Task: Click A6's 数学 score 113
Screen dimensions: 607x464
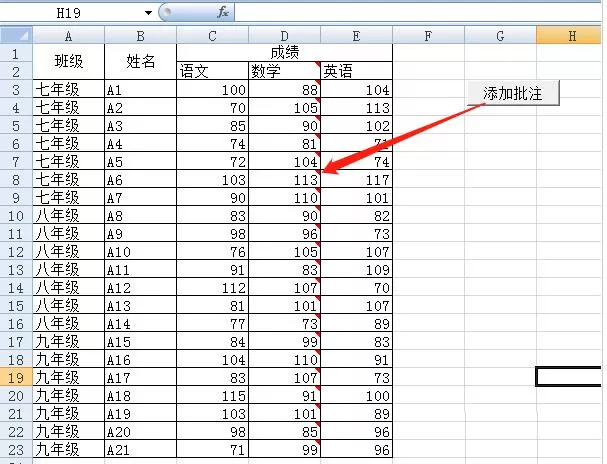Action: click(285, 179)
